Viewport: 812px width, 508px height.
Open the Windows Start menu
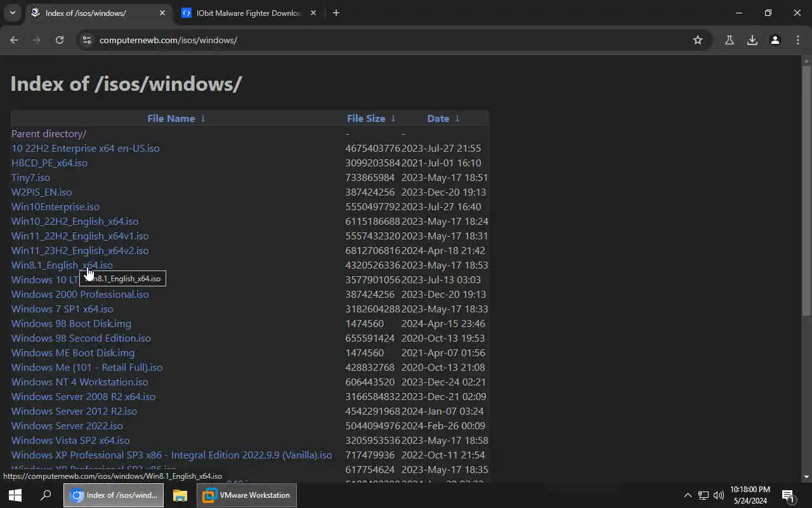15,495
